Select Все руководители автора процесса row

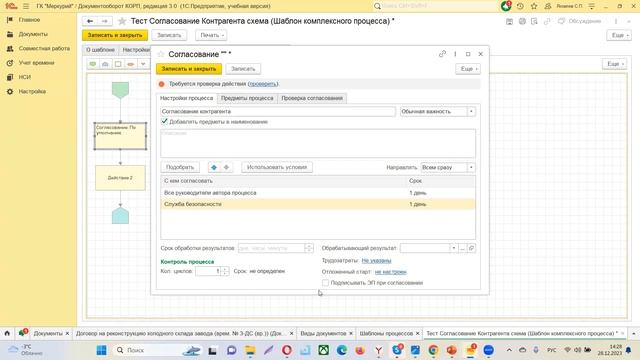click(318, 193)
